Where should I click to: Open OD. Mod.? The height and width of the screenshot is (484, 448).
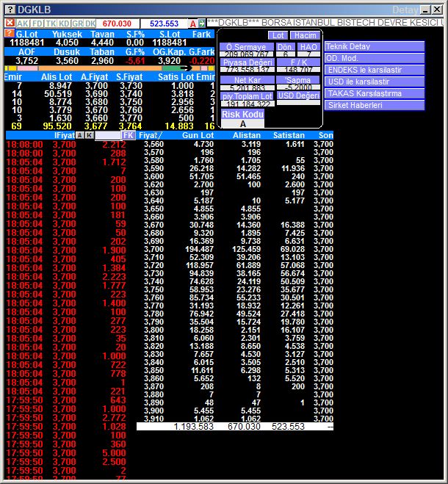[x=375, y=58]
